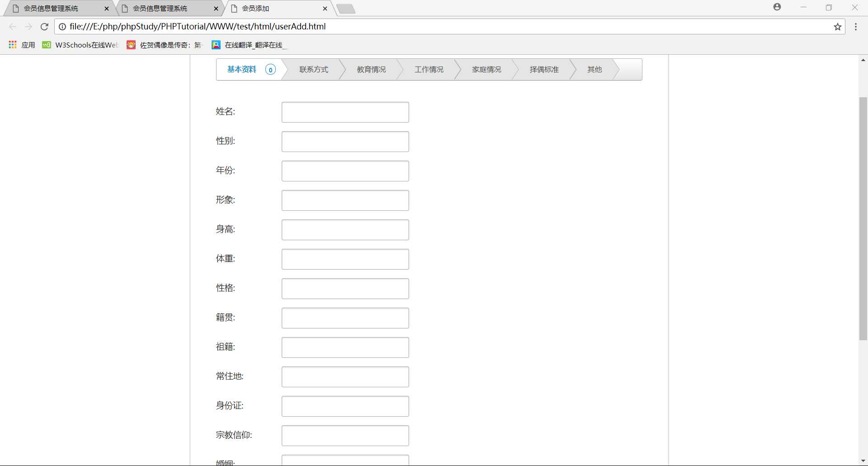Viewport: 868px width, 466px height.
Task: Focus the 性别 input field
Action: (x=345, y=142)
